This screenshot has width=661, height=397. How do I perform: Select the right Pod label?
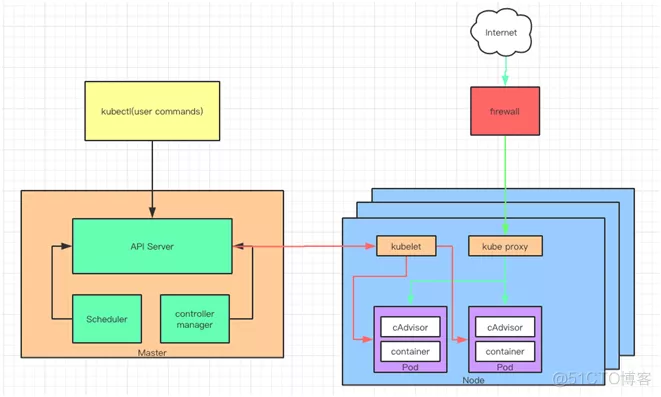[x=505, y=367]
